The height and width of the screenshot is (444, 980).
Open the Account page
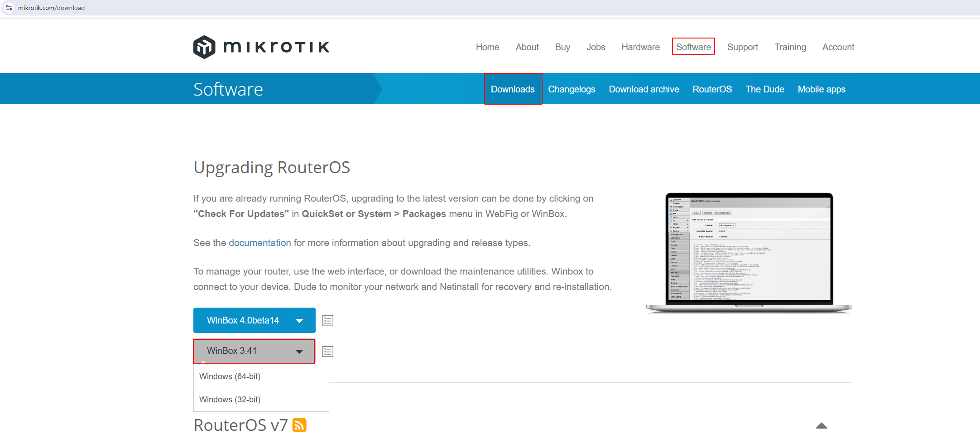coord(838,47)
